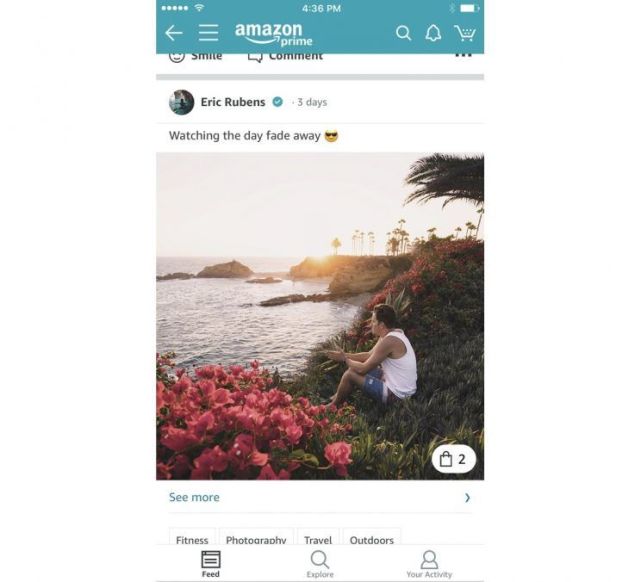The height and width of the screenshot is (582, 641).
Task: Click the Smile reaction button
Action: click(x=195, y=56)
